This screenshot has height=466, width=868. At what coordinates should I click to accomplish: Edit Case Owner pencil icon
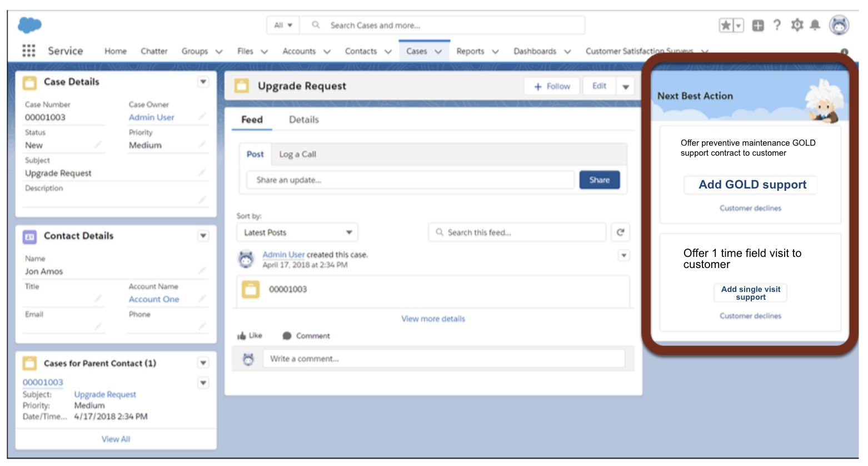(x=202, y=117)
